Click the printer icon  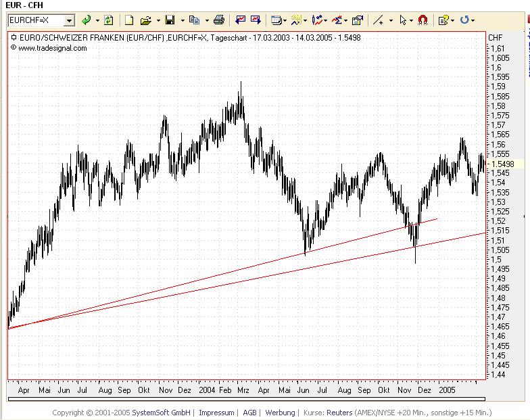click(x=218, y=20)
